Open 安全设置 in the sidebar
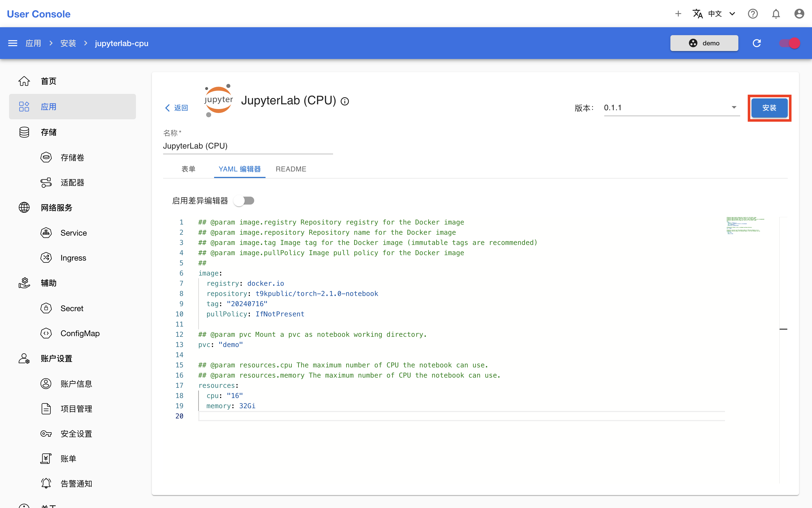The image size is (812, 508). [x=72, y=434]
